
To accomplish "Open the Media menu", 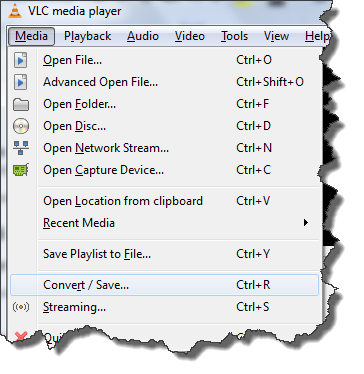I will [31, 36].
